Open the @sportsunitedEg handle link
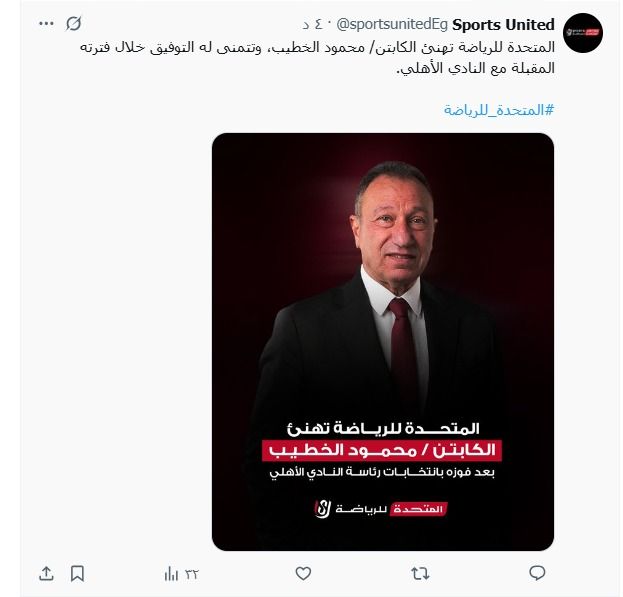This screenshot has height=597, width=623. click(x=397, y=24)
